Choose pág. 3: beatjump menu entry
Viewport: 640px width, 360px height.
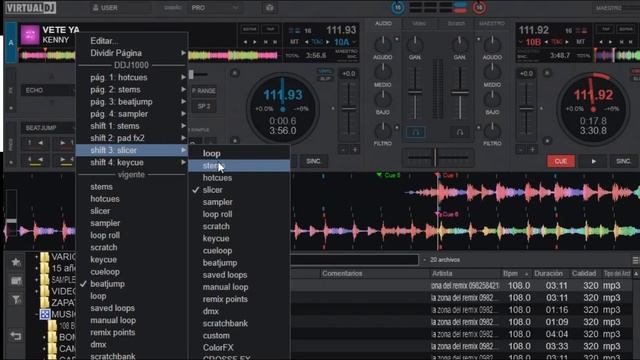pos(131,102)
